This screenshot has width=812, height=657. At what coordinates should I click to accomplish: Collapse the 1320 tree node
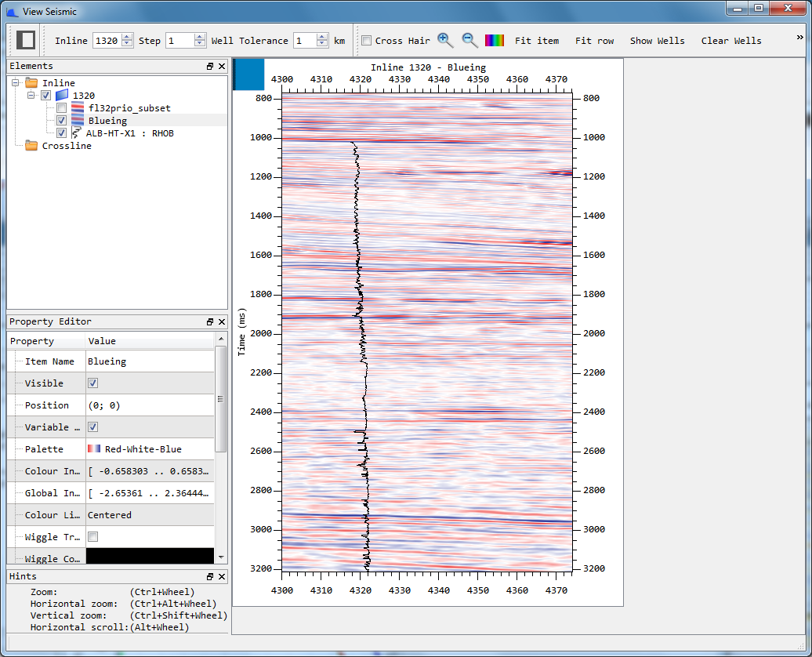(x=31, y=95)
